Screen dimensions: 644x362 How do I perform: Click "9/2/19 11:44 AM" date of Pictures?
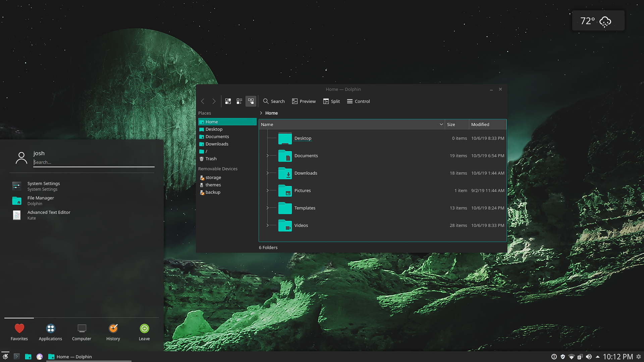click(488, 190)
